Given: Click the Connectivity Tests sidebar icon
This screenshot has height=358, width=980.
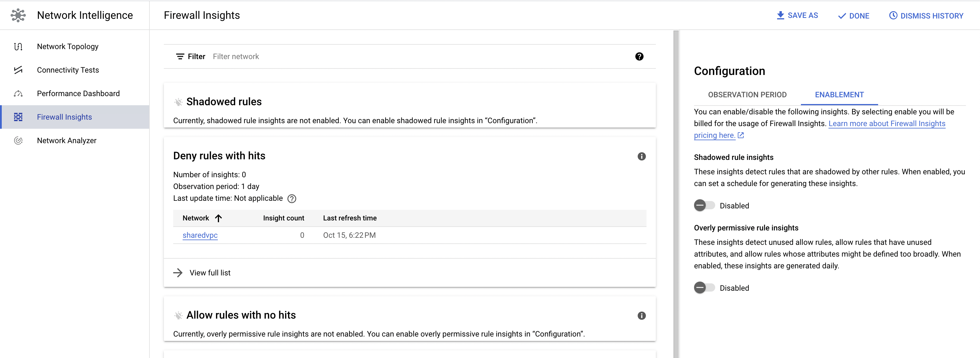Looking at the screenshot, I should coord(18,70).
